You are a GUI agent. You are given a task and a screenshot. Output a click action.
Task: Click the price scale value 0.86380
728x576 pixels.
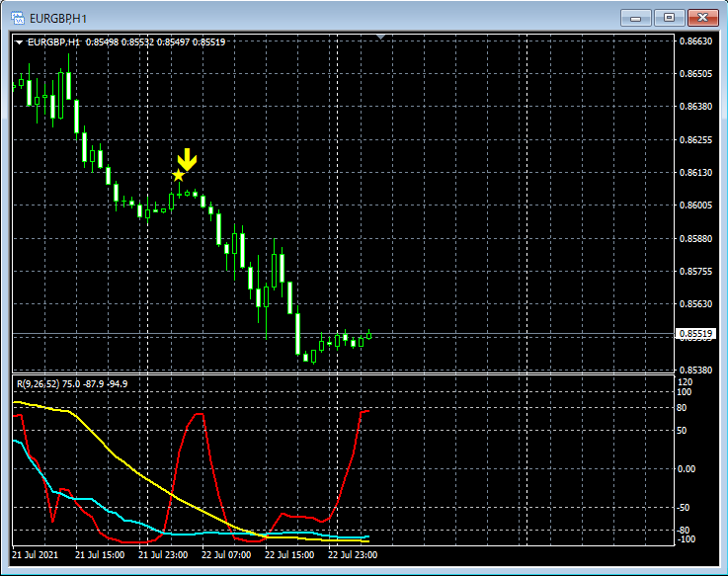click(695, 107)
